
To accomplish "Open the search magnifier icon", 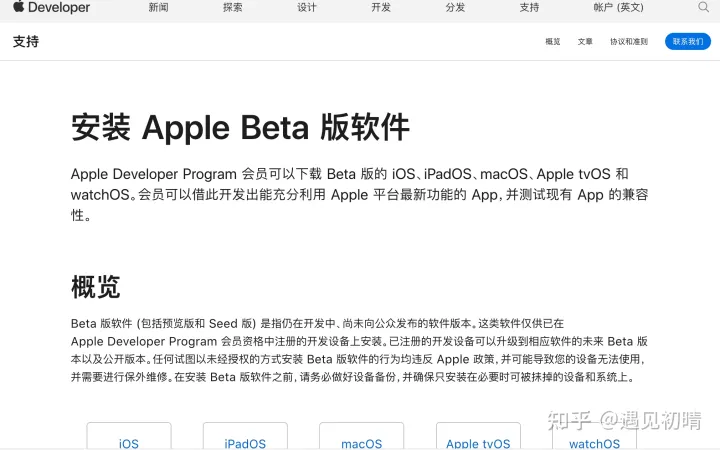I will (x=703, y=7).
